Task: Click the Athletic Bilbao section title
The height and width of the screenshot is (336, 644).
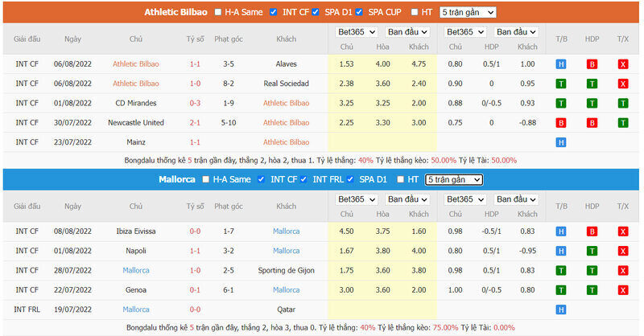Action: coord(175,12)
